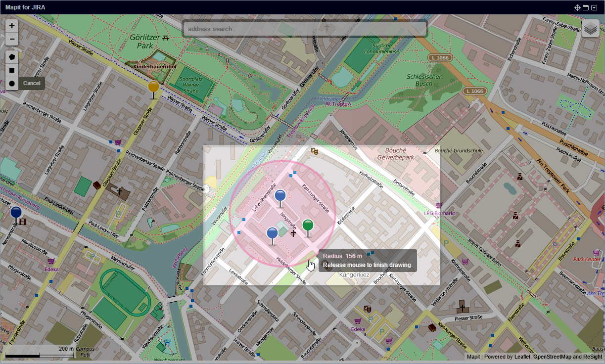
Task: Open the Mapit attribution link
Action: [473, 357]
